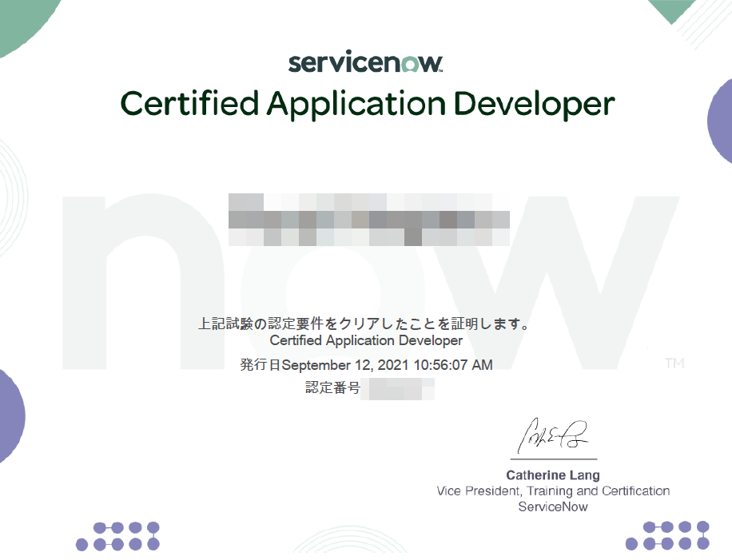Click the issue date 'September 12, 2021 10:56:07 AM'
This screenshot has height=560, width=732.
point(387,365)
